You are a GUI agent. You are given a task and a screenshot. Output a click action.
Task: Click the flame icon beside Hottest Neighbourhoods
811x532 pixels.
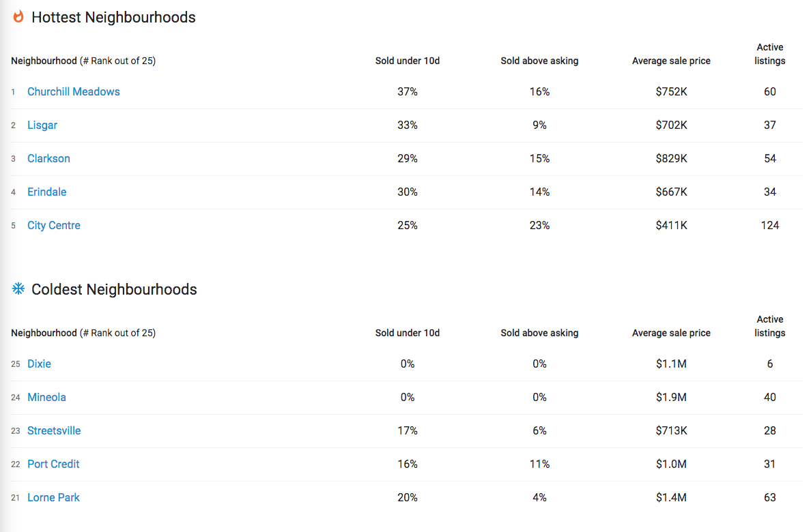(18, 16)
